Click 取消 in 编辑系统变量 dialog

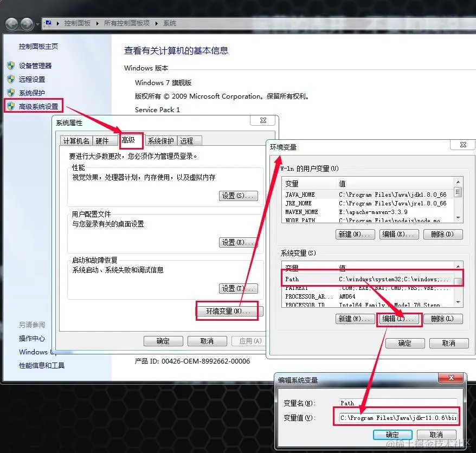click(x=436, y=435)
